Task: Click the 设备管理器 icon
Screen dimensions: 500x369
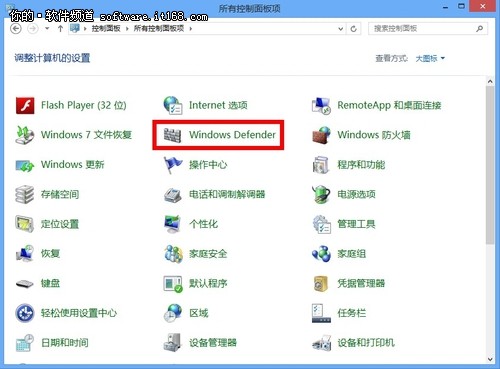Action: tap(173, 343)
